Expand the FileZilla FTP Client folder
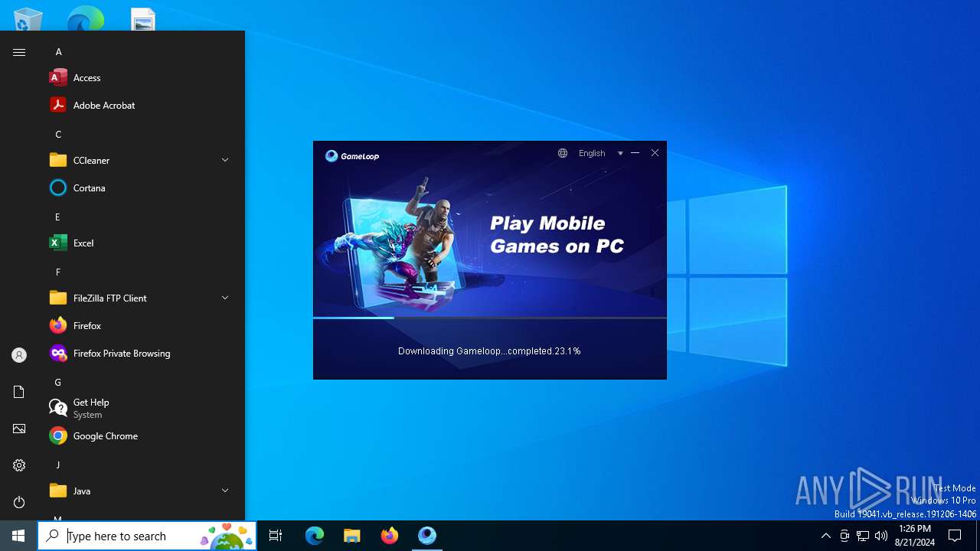 tap(225, 298)
